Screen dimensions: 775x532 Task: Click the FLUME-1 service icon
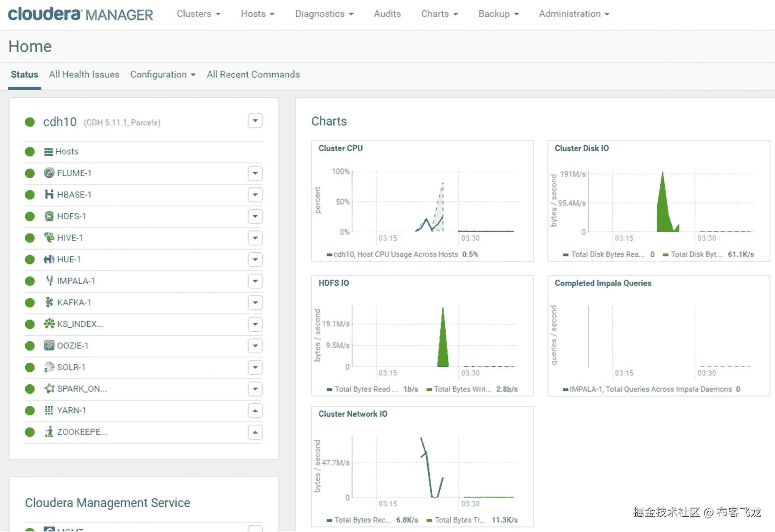coord(49,173)
